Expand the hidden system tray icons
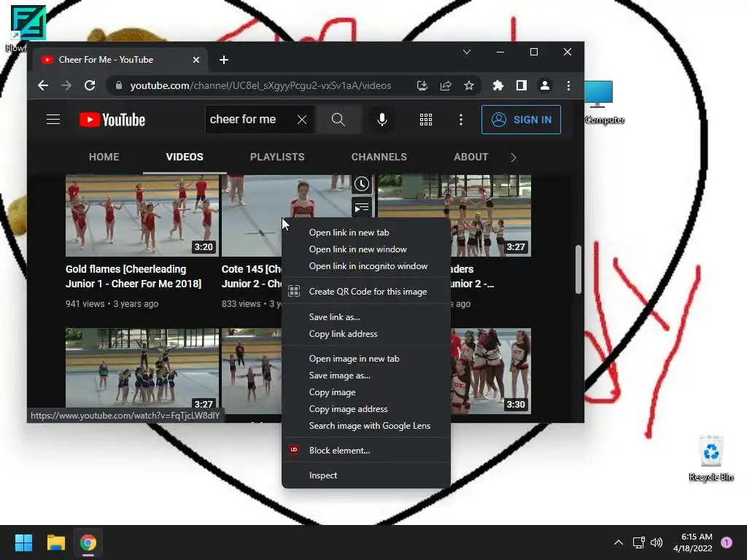Viewport: 747px width, 560px height. click(619, 542)
